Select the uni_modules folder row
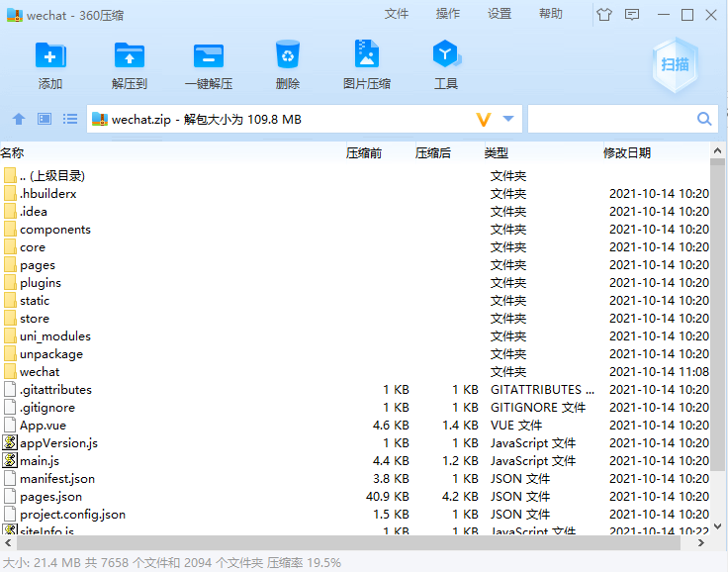Viewport: 728px width, 572px height. [355, 335]
